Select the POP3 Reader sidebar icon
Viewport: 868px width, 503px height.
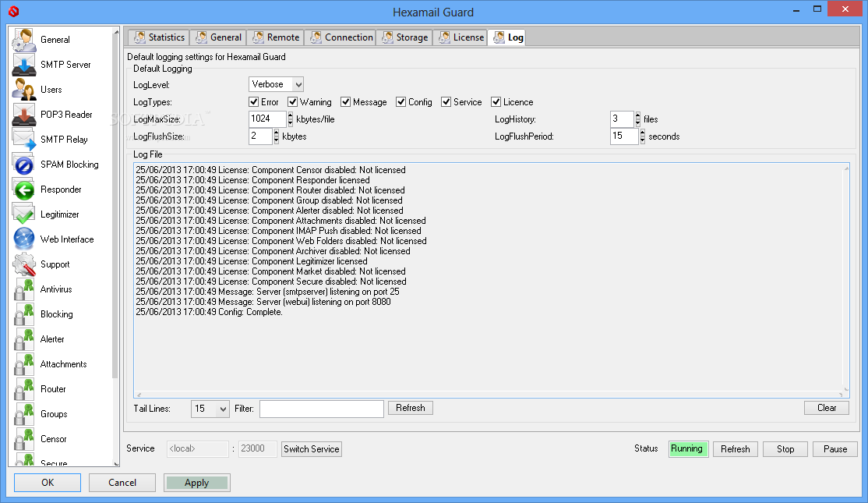tap(24, 114)
